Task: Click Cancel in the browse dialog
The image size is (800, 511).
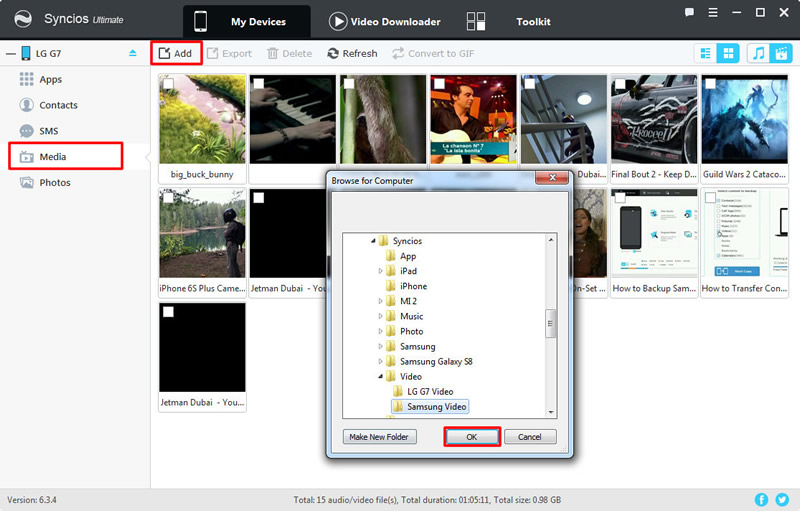Action: pos(530,437)
